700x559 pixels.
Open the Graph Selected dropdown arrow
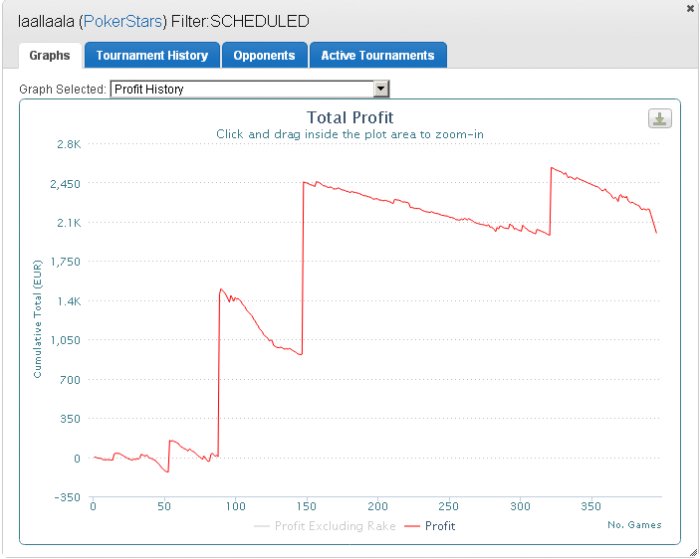point(381,89)
